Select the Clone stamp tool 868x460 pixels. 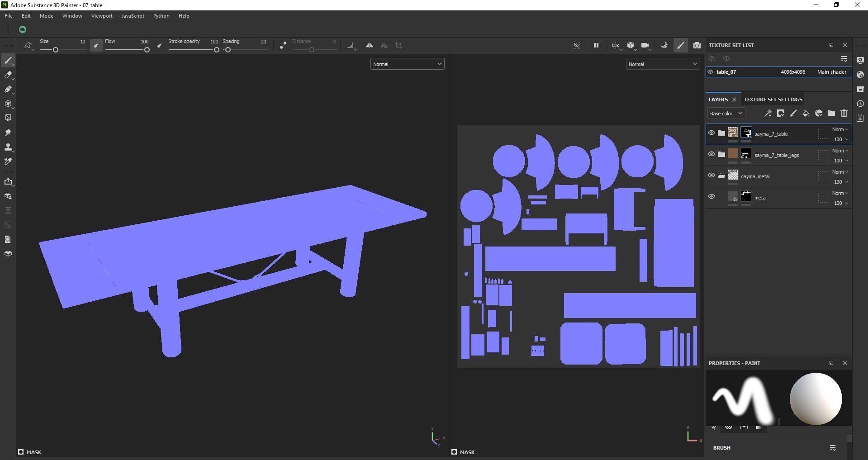[8, 147]
